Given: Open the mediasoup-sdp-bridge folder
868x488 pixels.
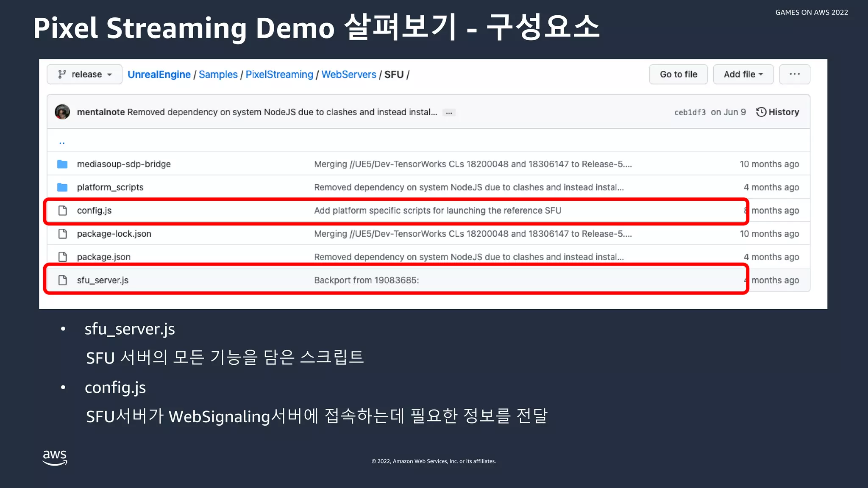Looking at the screenshot, I should coord(124,164).
